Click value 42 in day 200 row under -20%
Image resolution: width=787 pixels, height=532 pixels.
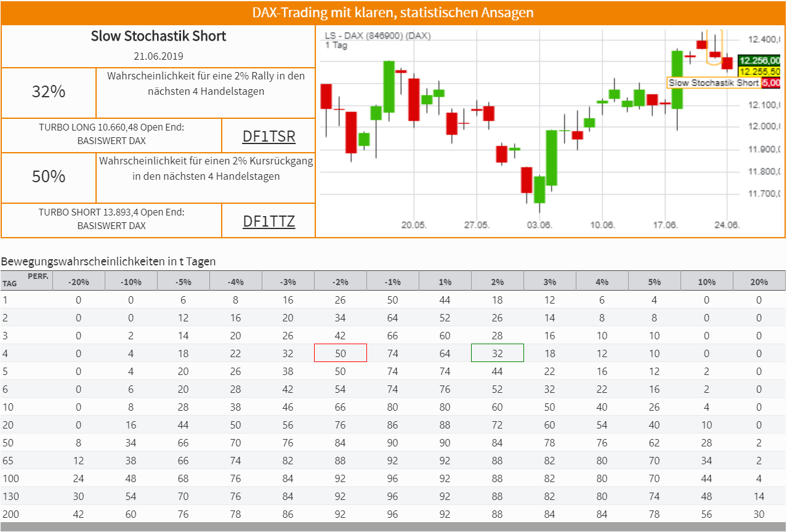pyautogui.click(x=79, y=514)
